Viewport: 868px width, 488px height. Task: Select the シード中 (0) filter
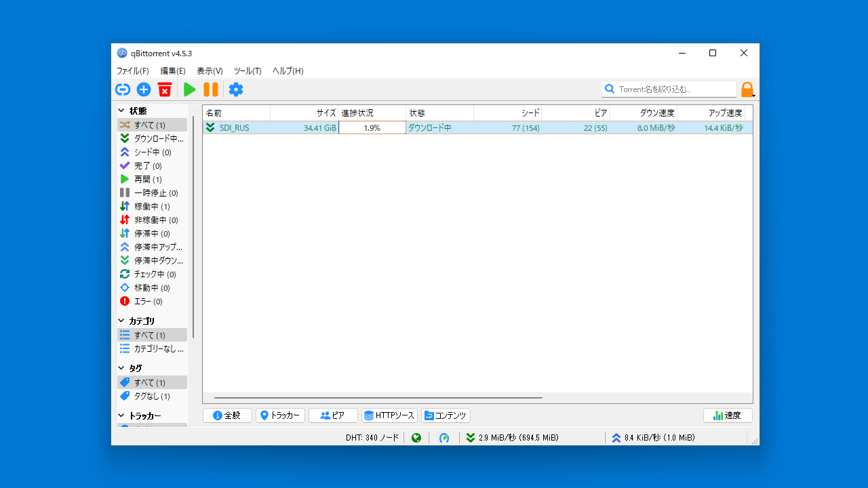tap(152, 152)
